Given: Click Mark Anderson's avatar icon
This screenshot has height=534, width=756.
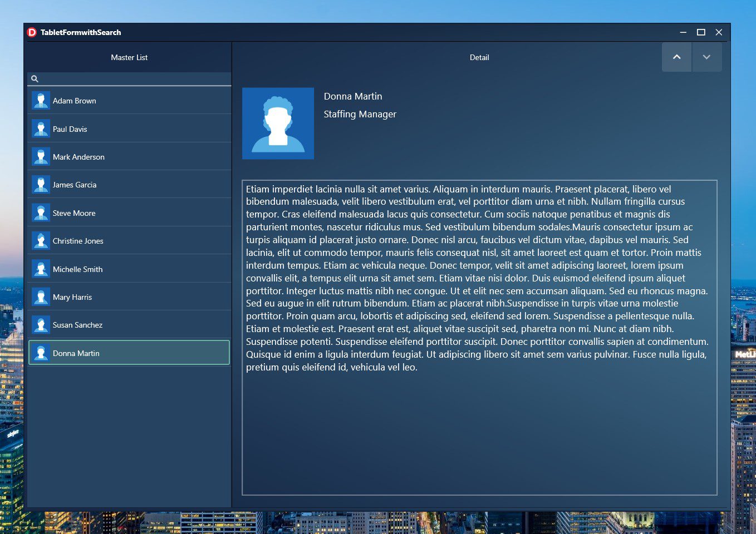Looking at the screenshot, I should 41,156.
